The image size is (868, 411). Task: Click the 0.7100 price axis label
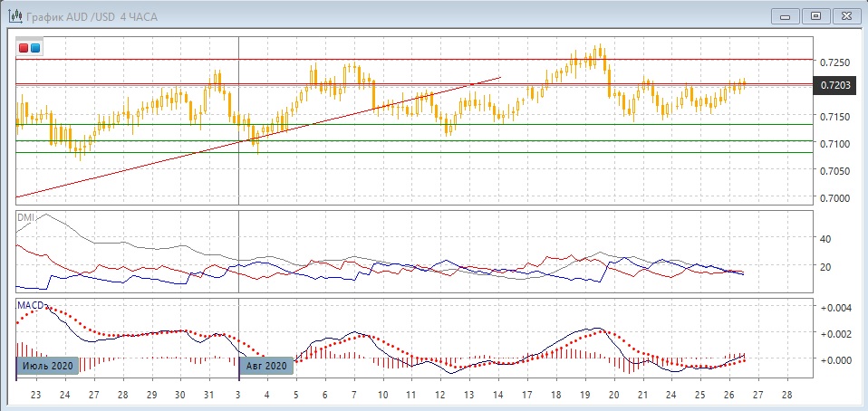(834, 144)
